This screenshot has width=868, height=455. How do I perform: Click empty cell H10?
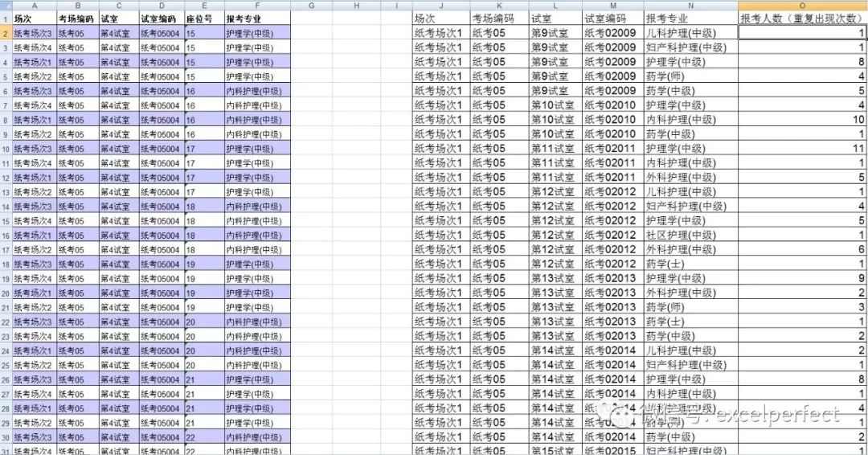pyautogui.click(x=357, y=149)
